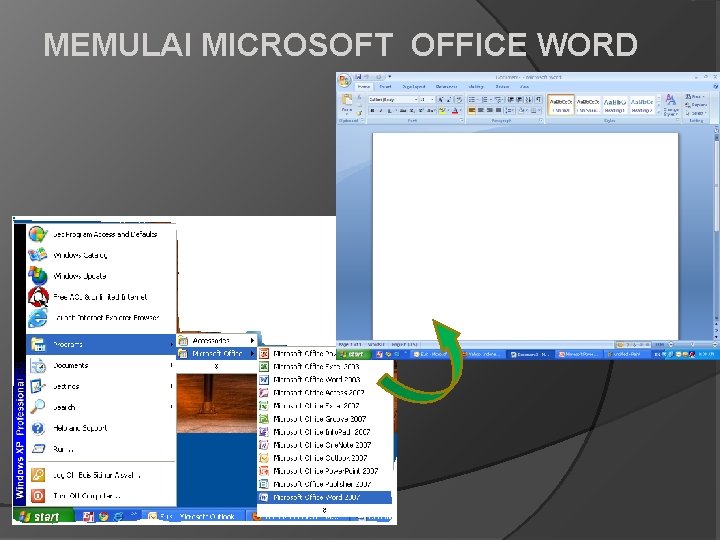Toggle Align Text Left
Screen dimensions: 720x540
472,111
